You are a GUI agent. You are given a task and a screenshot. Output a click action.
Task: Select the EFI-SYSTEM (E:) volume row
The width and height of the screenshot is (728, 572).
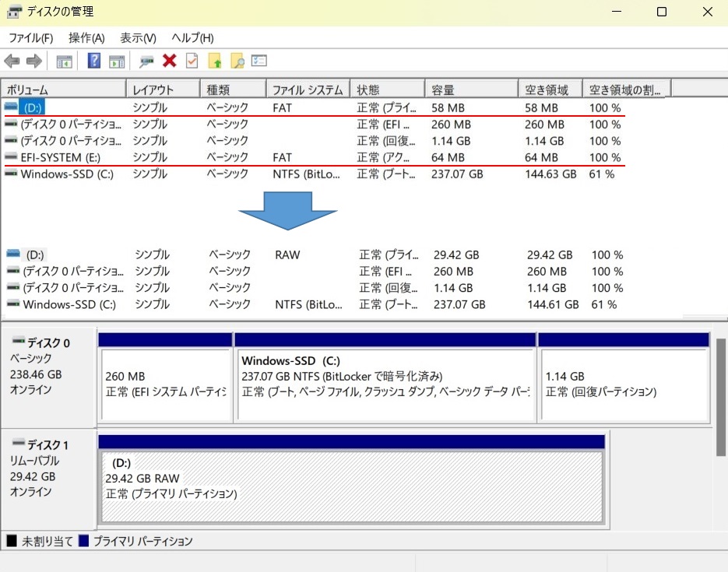[x=314, y=157]
